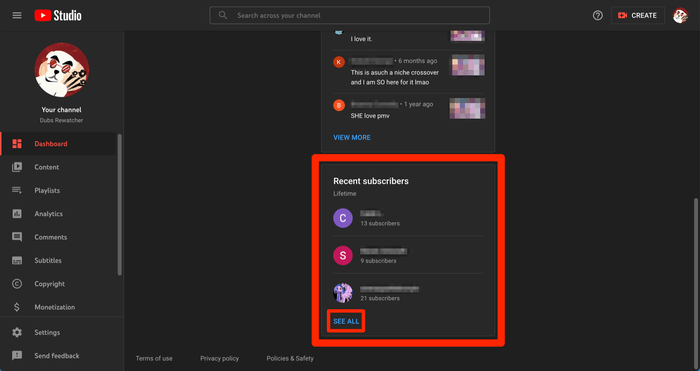Click thumbnail beside niche crossover comment

(x=467, y=66)
